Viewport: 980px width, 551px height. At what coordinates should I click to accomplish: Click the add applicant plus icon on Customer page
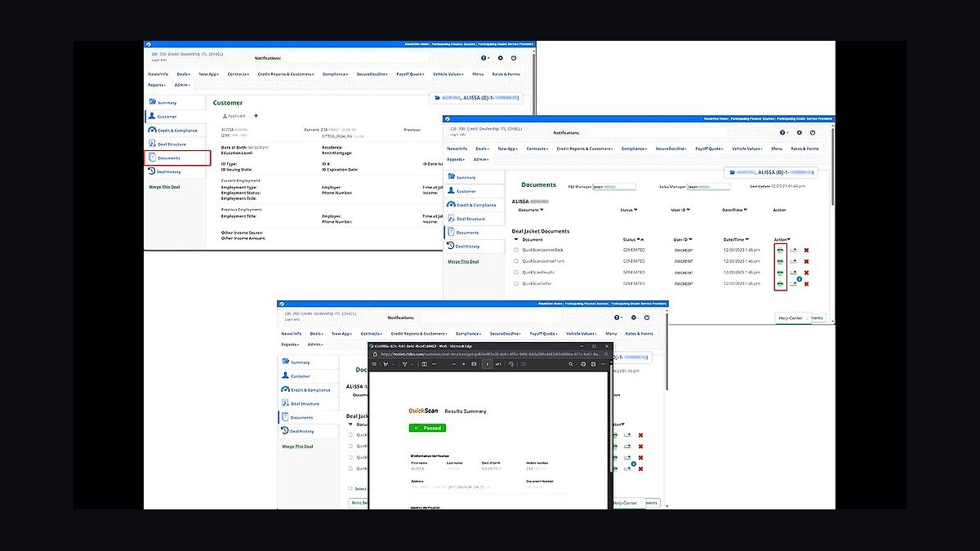click(256, 116)
